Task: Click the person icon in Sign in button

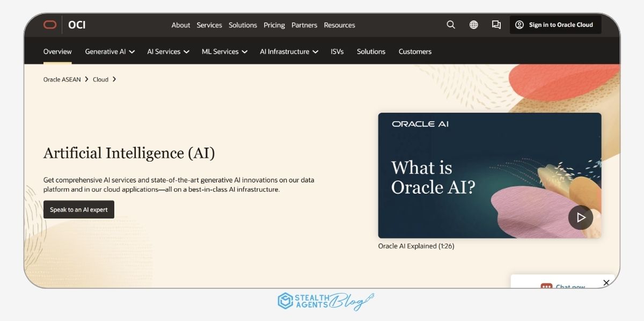Action: [x=519, y=24]
